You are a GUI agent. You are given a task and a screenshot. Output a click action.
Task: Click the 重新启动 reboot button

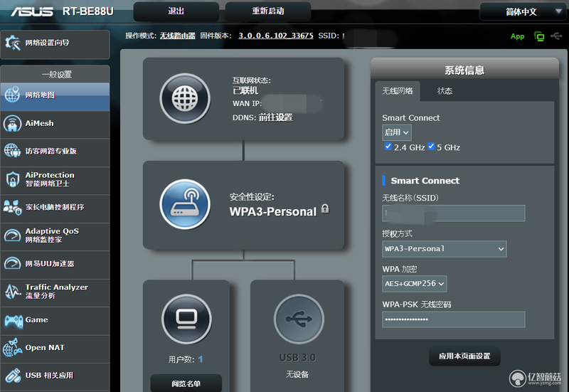(268, 11)
